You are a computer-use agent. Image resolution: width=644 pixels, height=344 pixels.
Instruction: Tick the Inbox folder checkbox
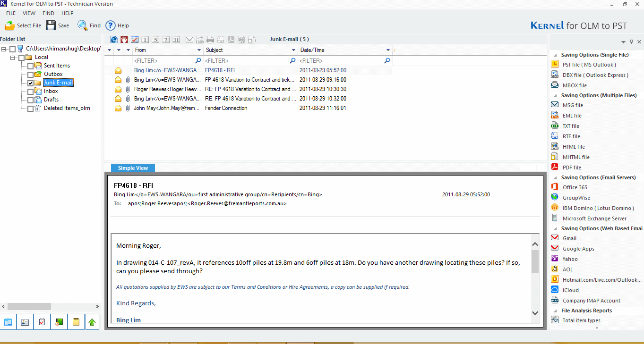(x=30, y=92)
